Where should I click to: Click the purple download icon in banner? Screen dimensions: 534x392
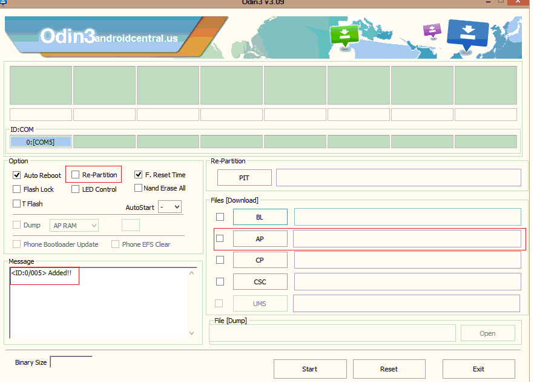tap(432, 31)
